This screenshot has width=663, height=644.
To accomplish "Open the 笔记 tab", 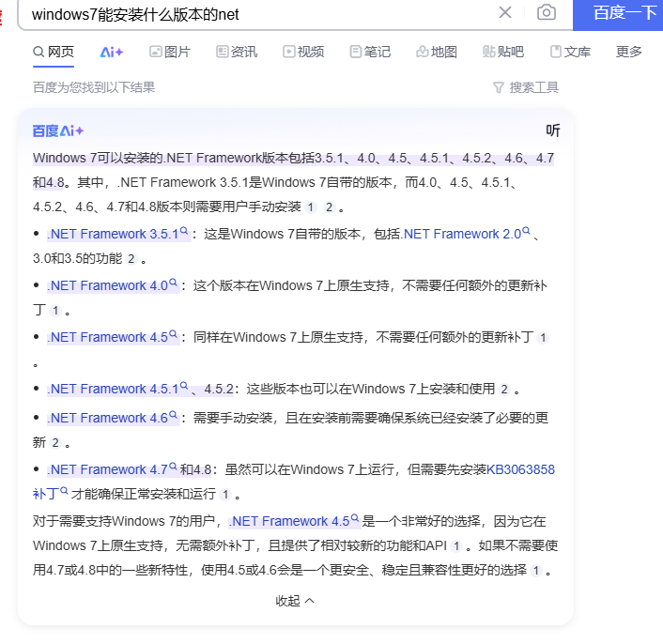I will 370,52.
